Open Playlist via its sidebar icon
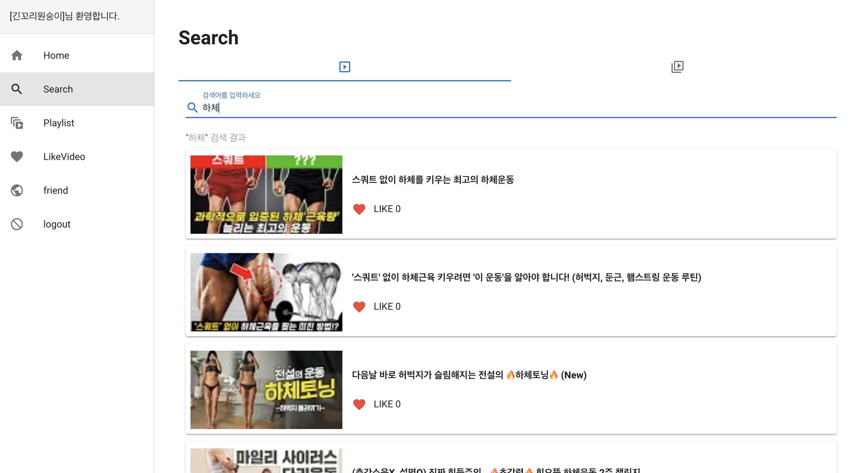Screen dimensions: 868x473 pos(17,123)
